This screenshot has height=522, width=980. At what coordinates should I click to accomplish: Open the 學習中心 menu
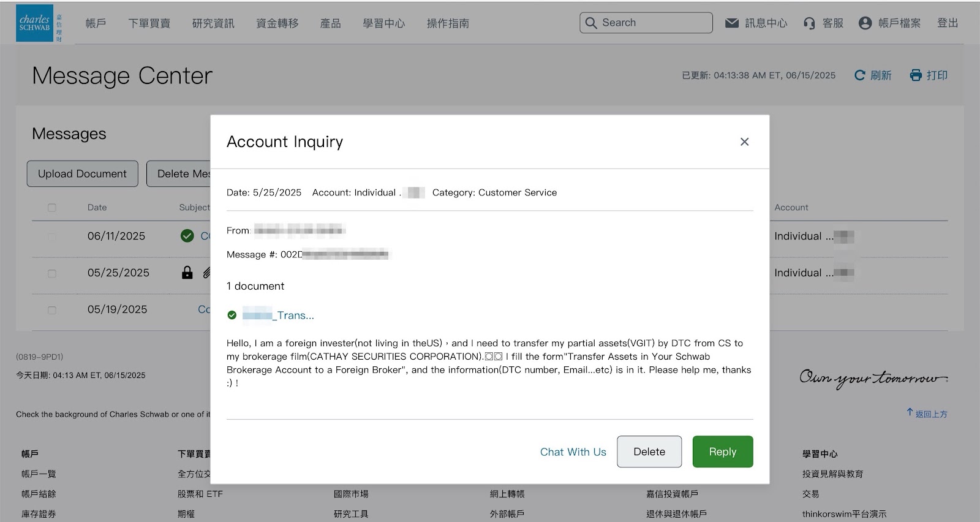pyautogui.click(x=383, y=23)
